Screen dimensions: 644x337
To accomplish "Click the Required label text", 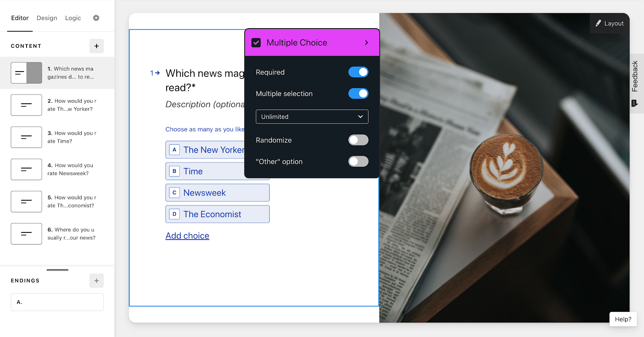I will (270, 72).
